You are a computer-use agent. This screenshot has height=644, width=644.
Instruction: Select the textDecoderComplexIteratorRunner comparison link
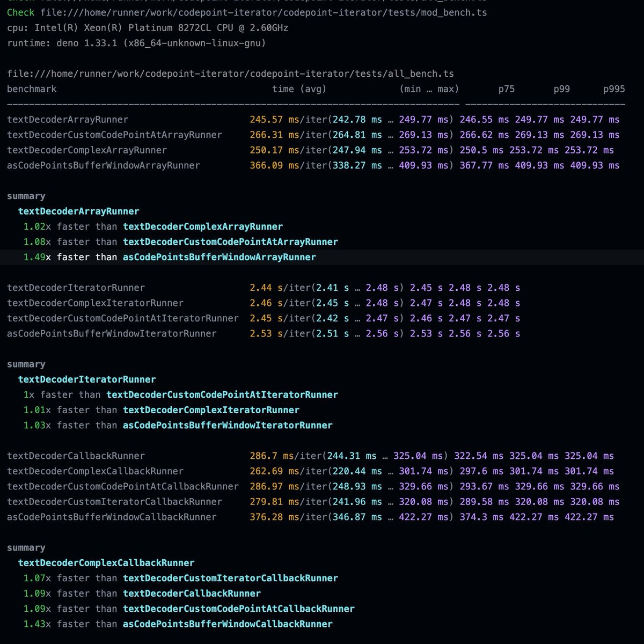tap(211, 410)
